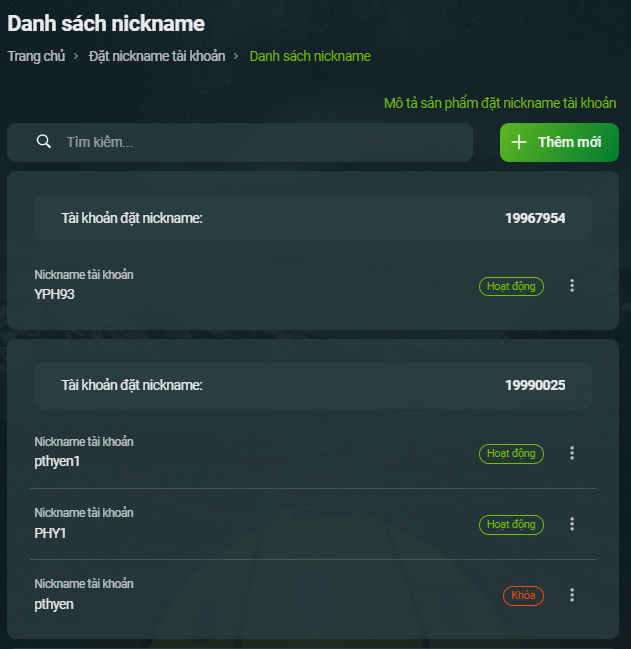Viewport: 631px width, 649px height.
Task: Open three-dot menu for PHY1
Action: pos(572,524)
